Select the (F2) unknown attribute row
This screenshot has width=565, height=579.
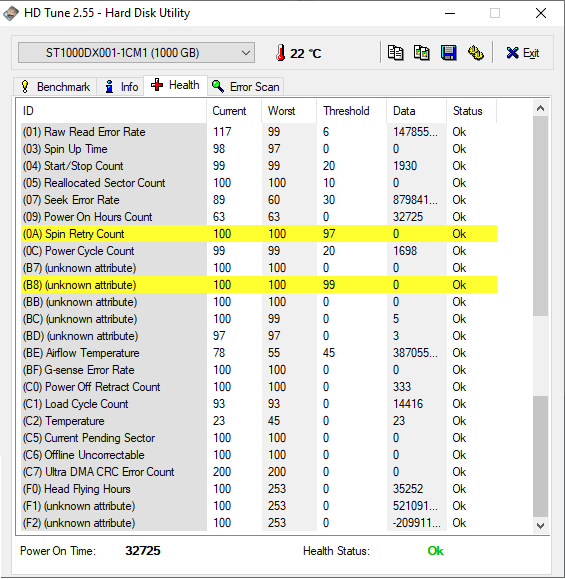click(259, 523)
